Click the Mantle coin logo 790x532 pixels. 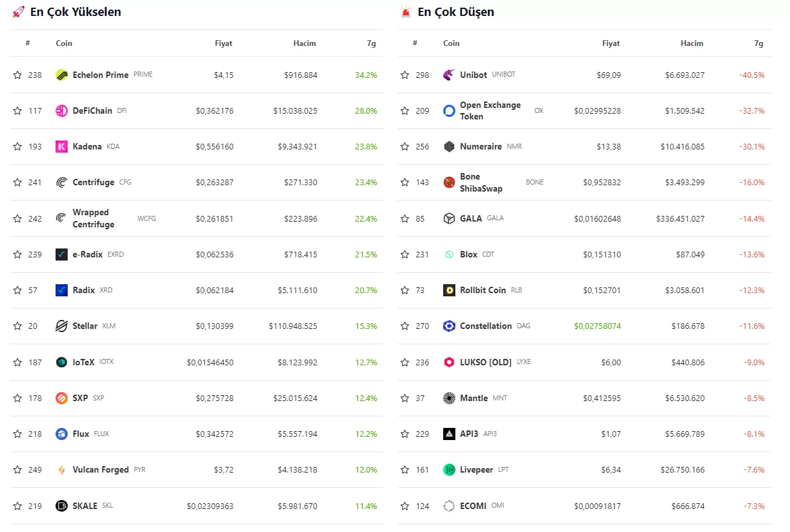tap(449, 398)
